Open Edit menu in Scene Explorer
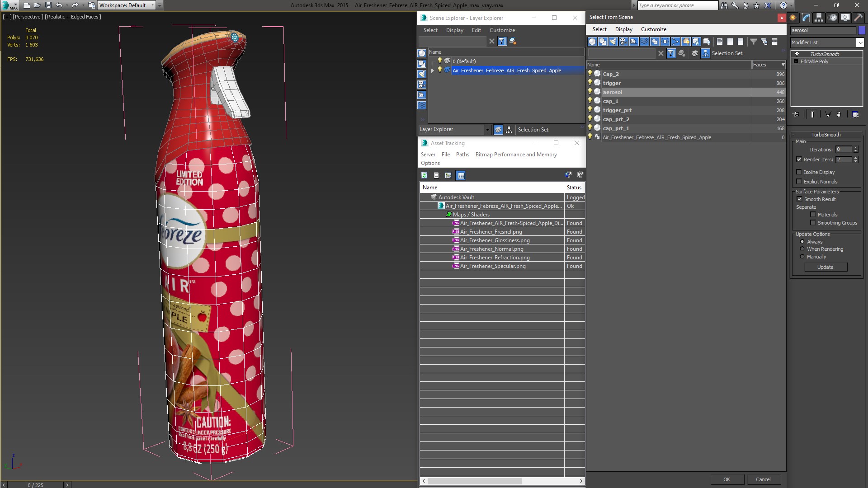This screenshot has width=868, height=488. point(476,30)
